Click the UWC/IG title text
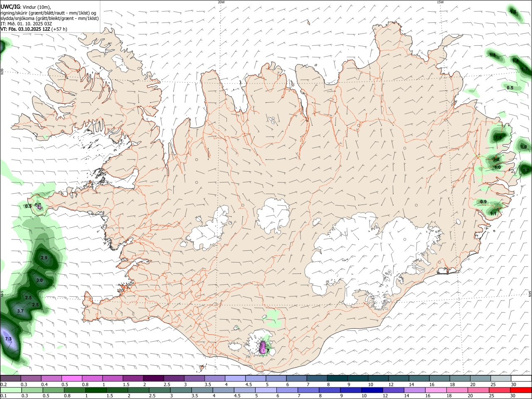 coord(10,7)
